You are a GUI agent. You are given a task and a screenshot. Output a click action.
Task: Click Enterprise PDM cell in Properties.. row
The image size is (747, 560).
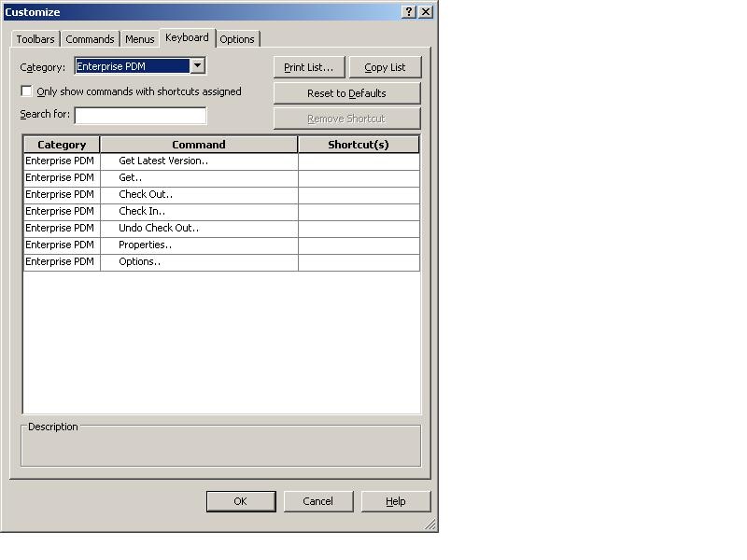click(x=62, y=245)
